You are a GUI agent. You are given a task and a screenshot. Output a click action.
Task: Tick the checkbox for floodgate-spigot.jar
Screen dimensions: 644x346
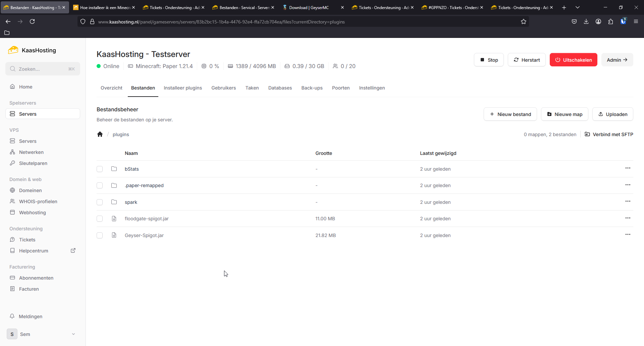[x=100, y=219]
